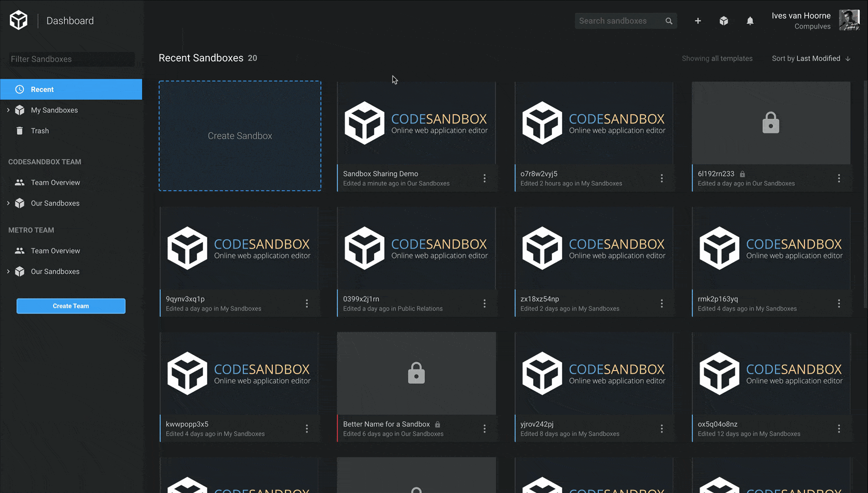
Task: Open the three-dot menu on o7r8w2vyj5
Action: (x=662, y=178)
